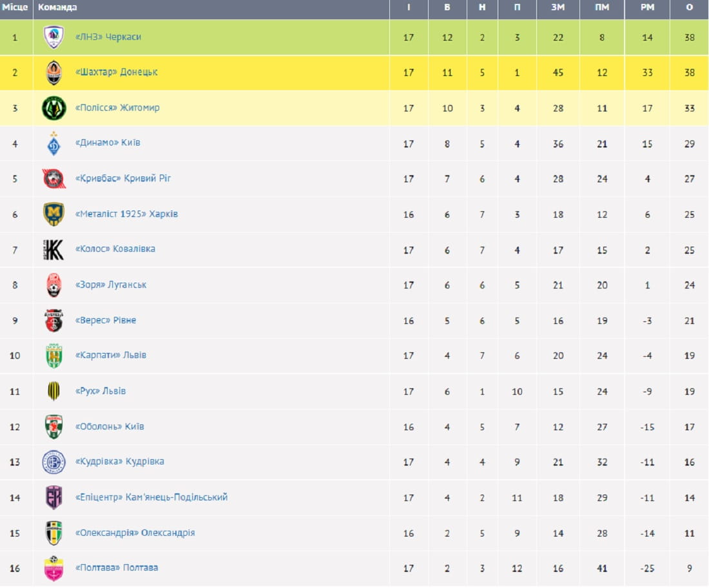Open the «Кудрівка» Кудрівка team link
The height and width of the screenshot is (588, 709).
pyautogui.click(x=120, y=462)
